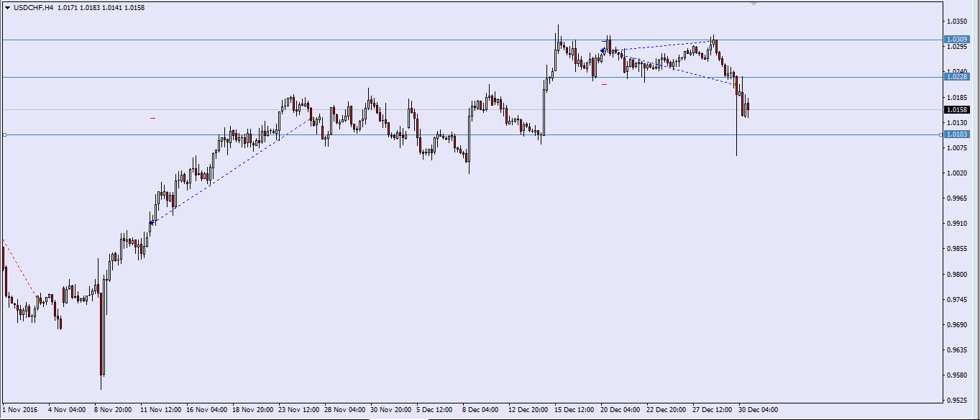Click the "8 Dec 04:00" time label
980x420 pixels.
(x=481, y=409)
